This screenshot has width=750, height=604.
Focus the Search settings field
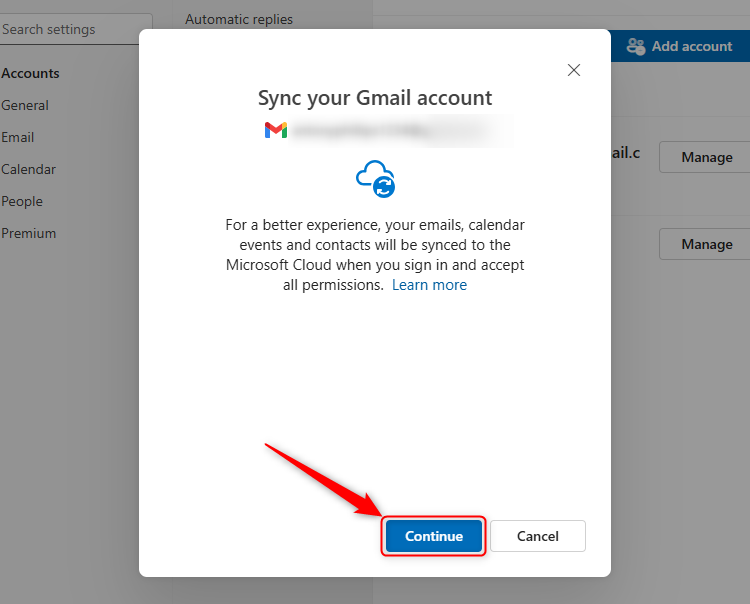(76, 29)
